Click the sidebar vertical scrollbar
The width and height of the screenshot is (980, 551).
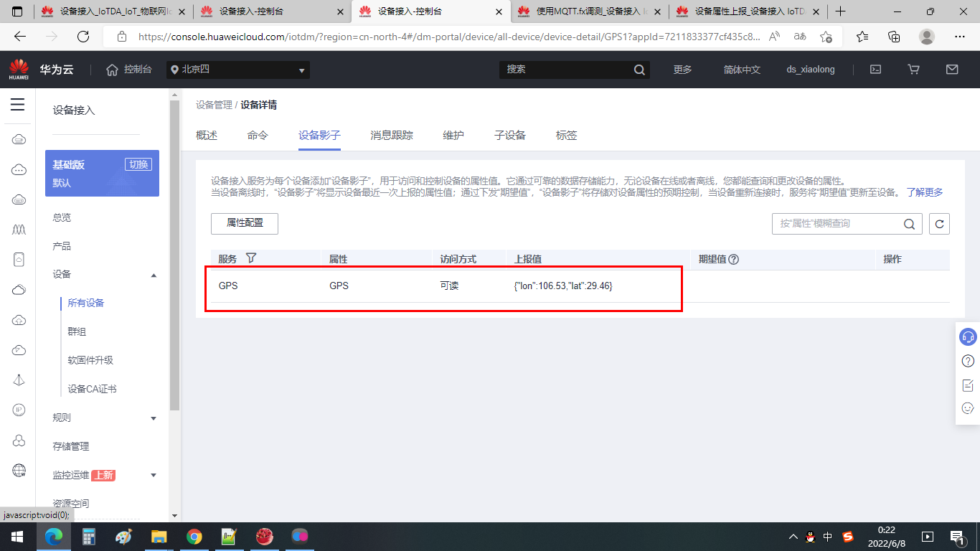tap(174, 255)
